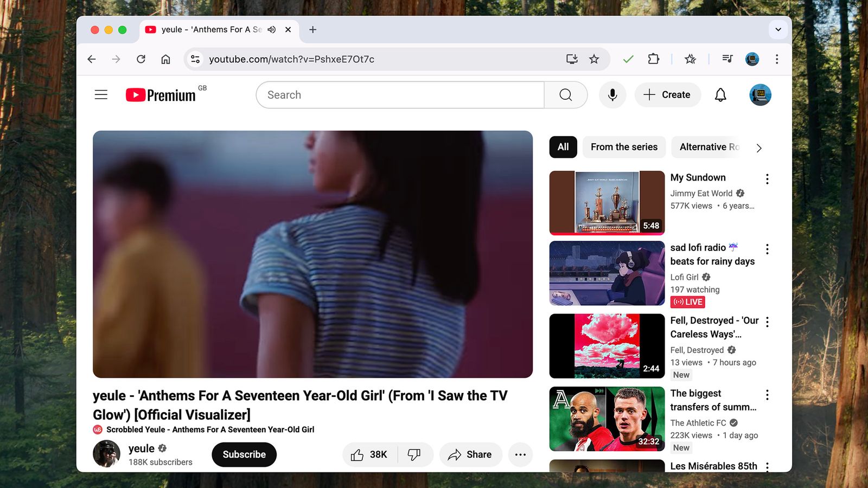Viewport: 868px width, 488px height.
Task: Select the 'All' filter chip
Action: [x=563, y=147]
